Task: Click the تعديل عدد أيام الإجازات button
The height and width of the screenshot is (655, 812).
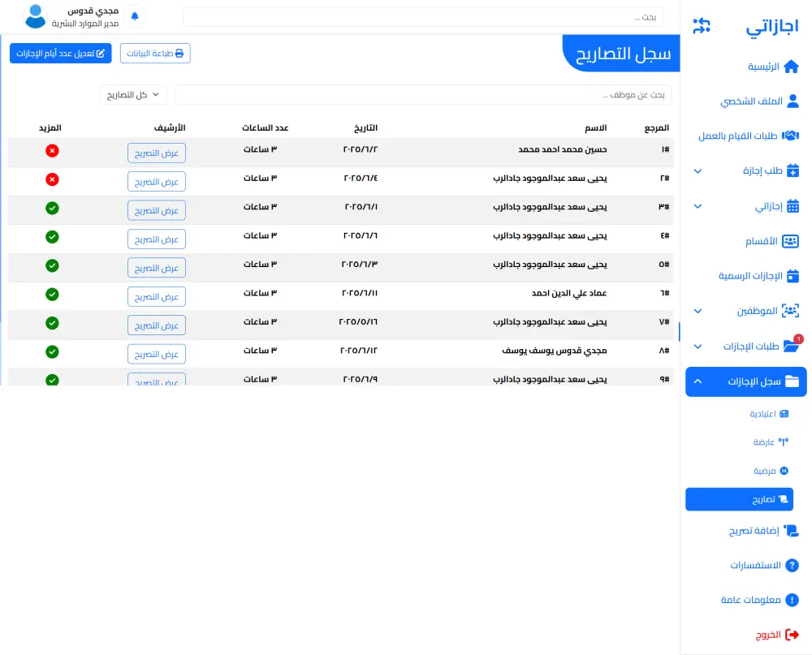Action: 60,53
